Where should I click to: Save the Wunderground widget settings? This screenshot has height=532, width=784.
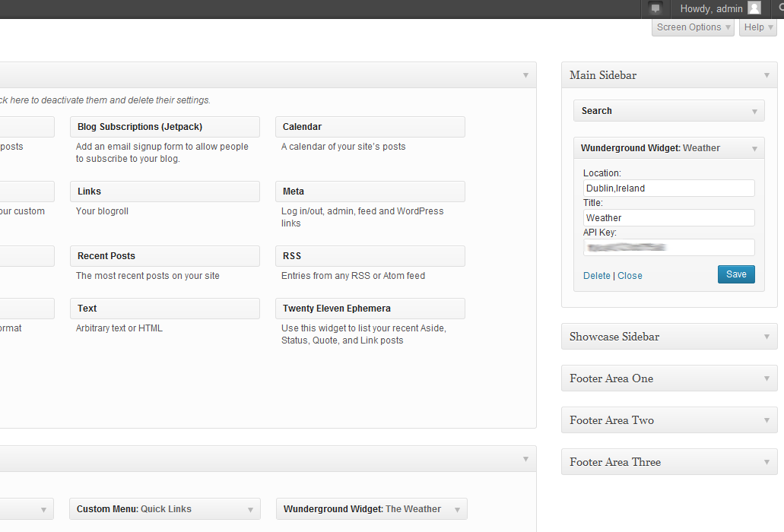point(735,274)
